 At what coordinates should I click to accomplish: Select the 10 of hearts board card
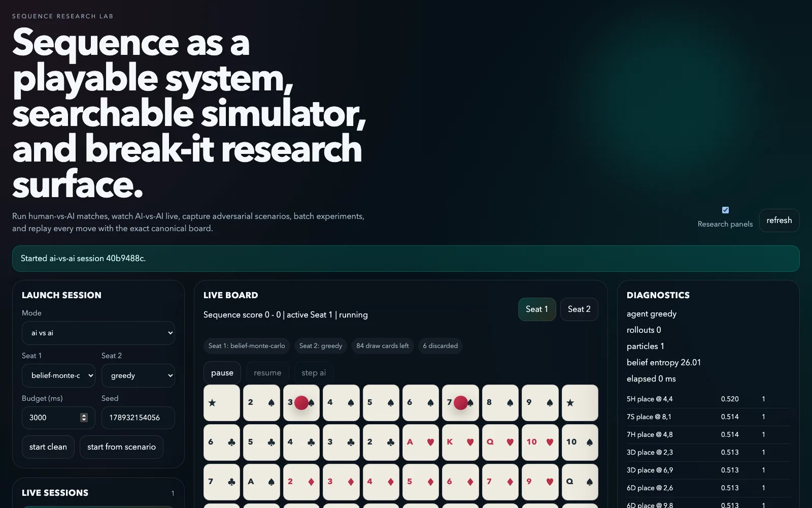[x=540, y=442]
